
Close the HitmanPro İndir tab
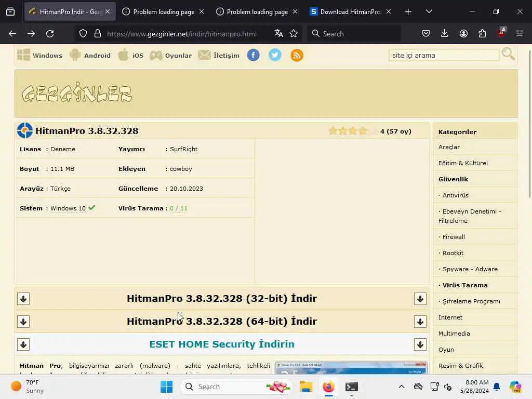tap(108, 11)
